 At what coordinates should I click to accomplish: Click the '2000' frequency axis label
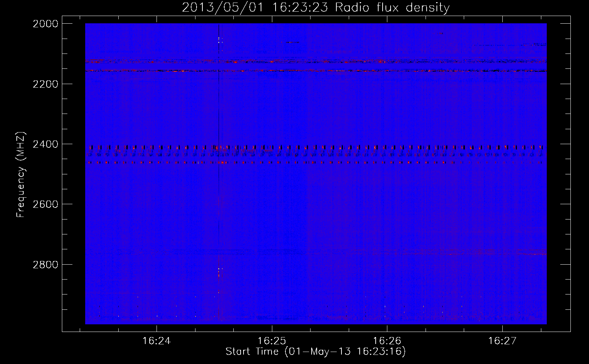[x=45, y=24]
